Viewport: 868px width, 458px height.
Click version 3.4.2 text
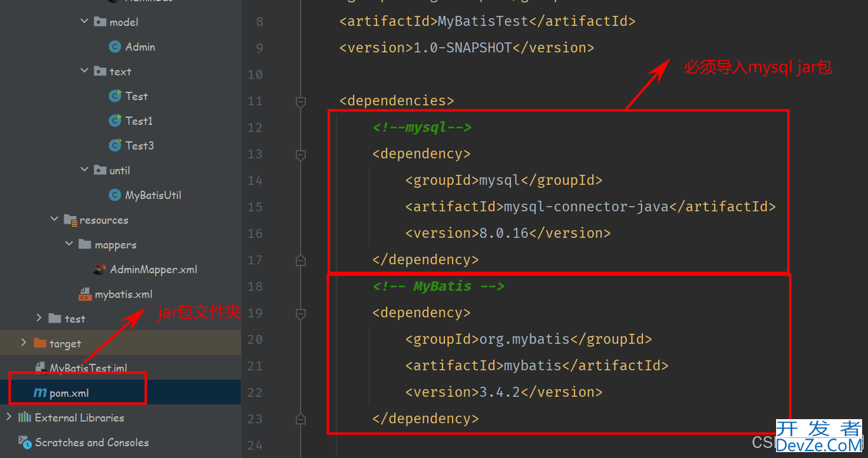click(500, 392)
